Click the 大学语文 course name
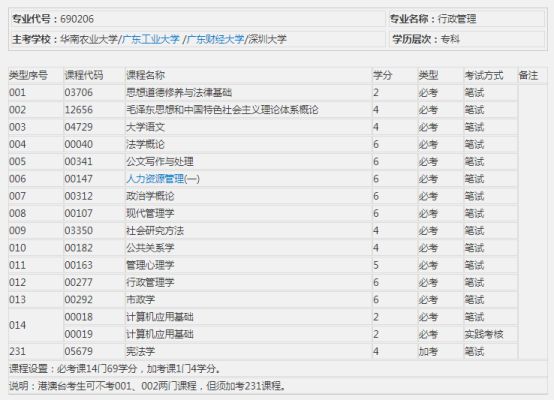 146,127
